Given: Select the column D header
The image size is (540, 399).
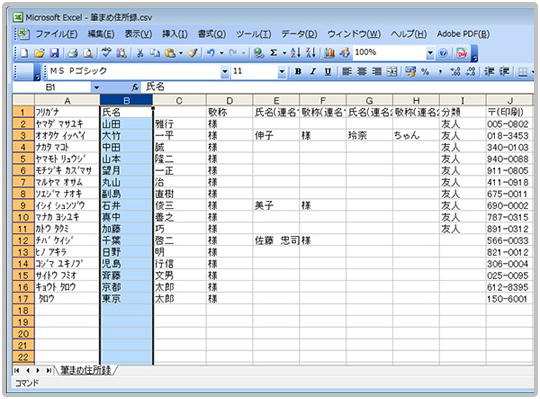Looking at the screenshot, I should point(230,101).
